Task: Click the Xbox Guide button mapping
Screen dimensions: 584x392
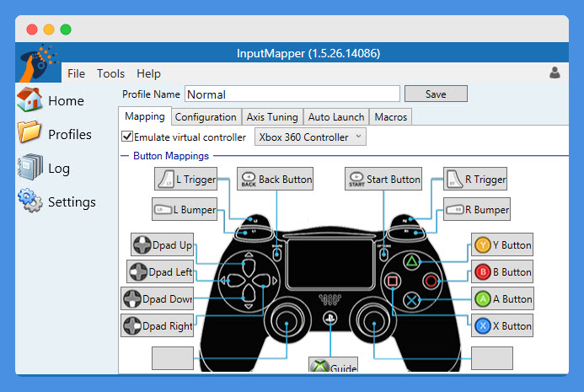Action: (334, 365)
